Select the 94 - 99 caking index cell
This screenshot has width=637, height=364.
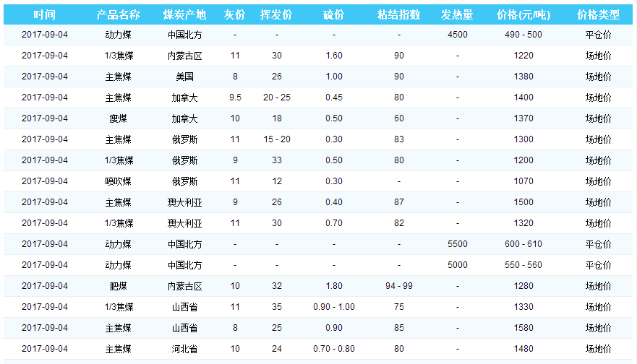point(399,286)
